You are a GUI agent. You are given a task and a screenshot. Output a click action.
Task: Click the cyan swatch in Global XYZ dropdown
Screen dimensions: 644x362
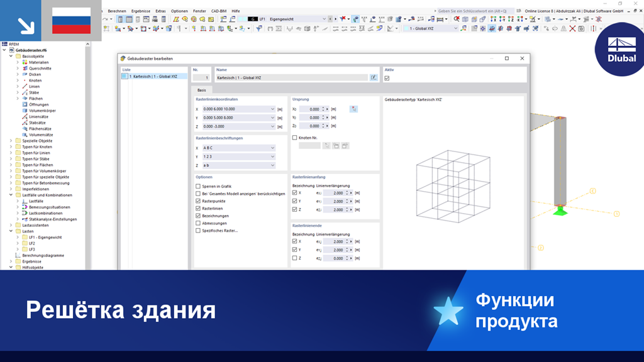pos(406,29)
